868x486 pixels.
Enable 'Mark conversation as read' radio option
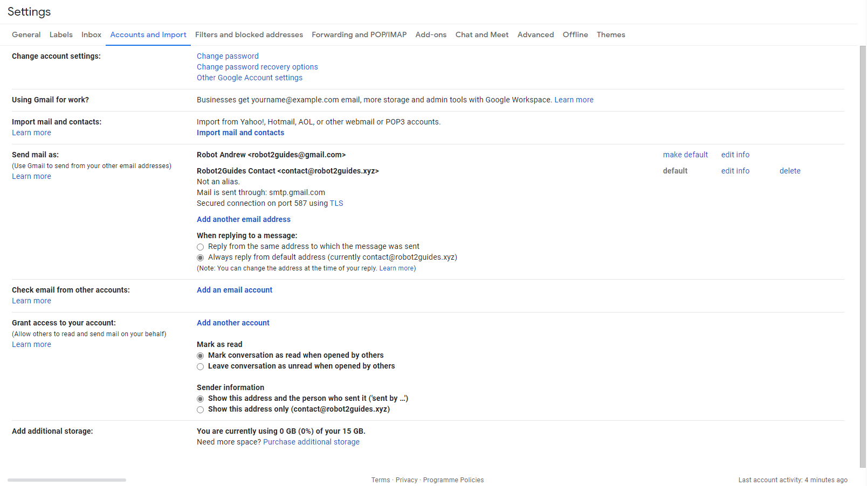[x=200, y=356]
